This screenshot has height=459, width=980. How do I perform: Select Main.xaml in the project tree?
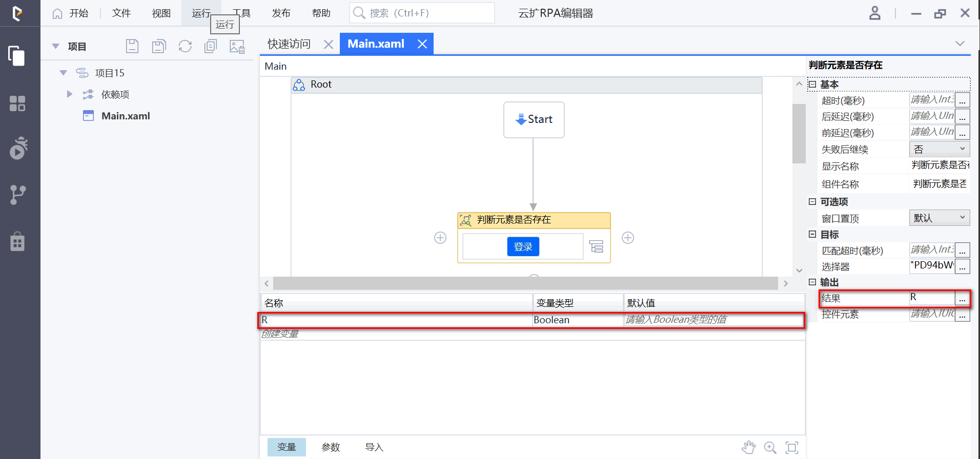pos(126,116)
